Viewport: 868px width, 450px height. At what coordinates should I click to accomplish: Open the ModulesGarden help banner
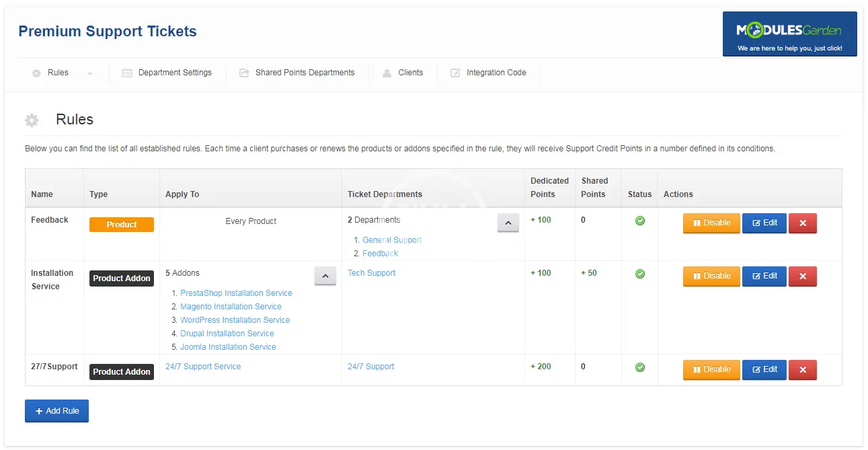click(x=789, y=34)
